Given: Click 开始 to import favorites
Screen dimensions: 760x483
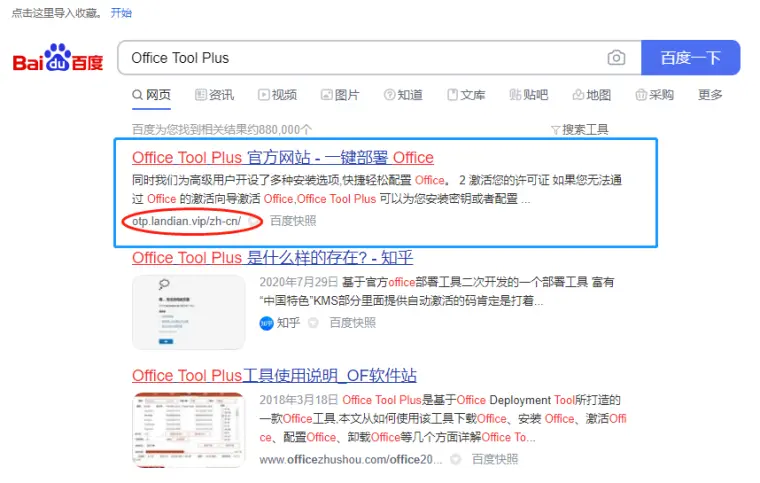Looking at the screenshot, I should coord(121,13).
